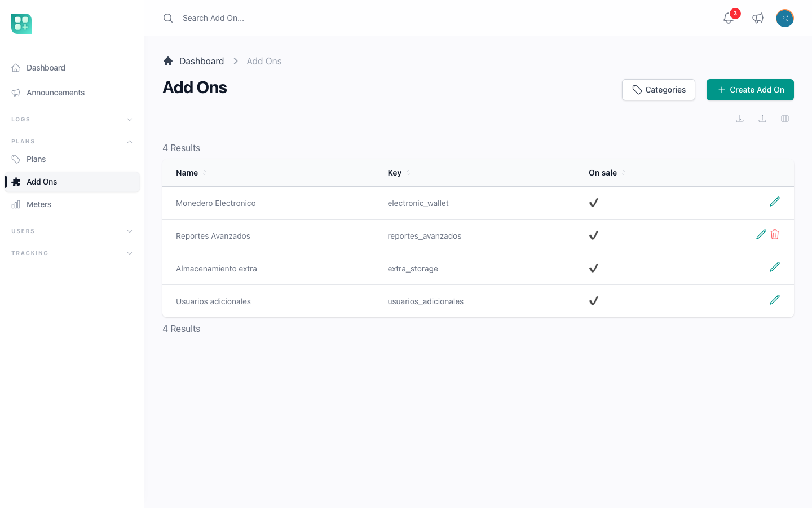Edit the Reportes Avanzados add-on
This screenshot has height=508, width=812.
(761, 234)
